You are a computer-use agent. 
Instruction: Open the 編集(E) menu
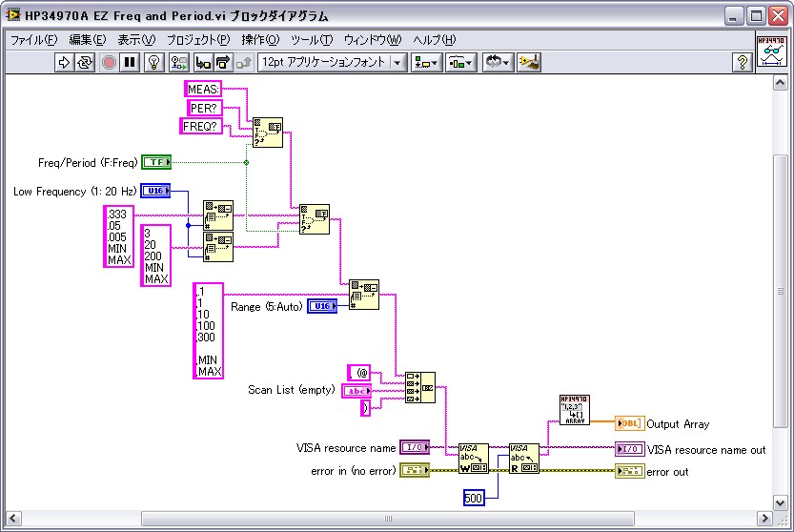(88, 39)
